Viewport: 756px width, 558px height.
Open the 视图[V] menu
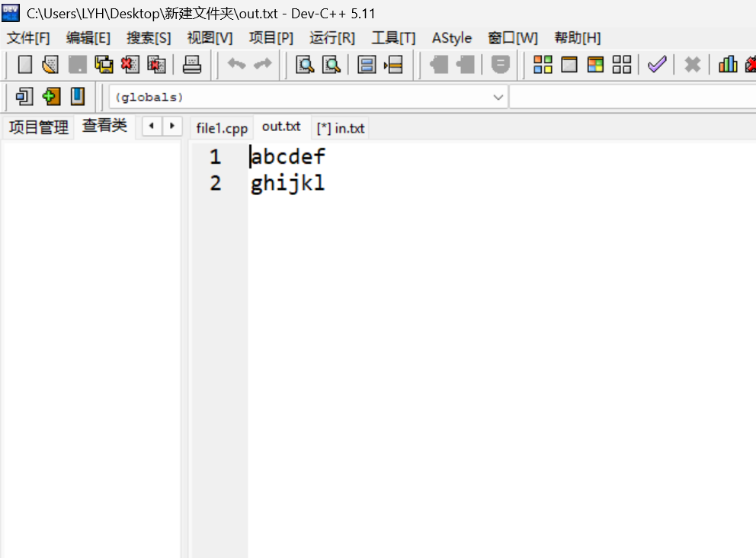pyautogui.click(x=210, y=37)
